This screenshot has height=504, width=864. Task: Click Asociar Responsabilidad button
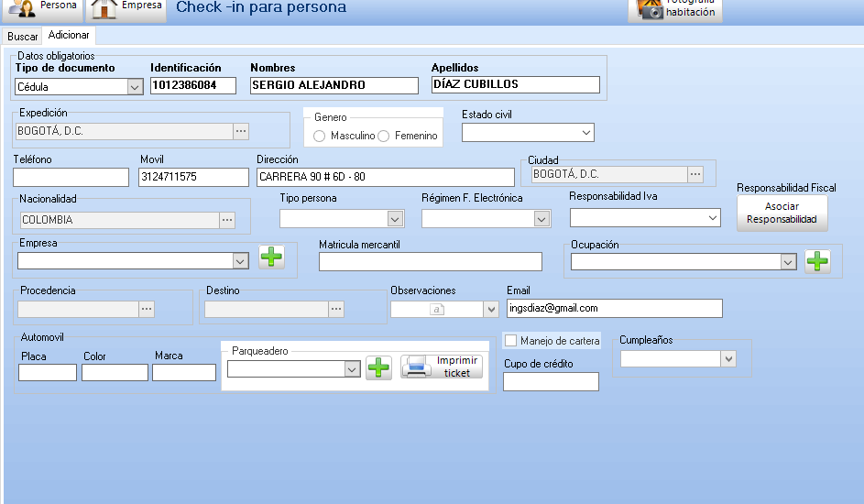(782, 214)
